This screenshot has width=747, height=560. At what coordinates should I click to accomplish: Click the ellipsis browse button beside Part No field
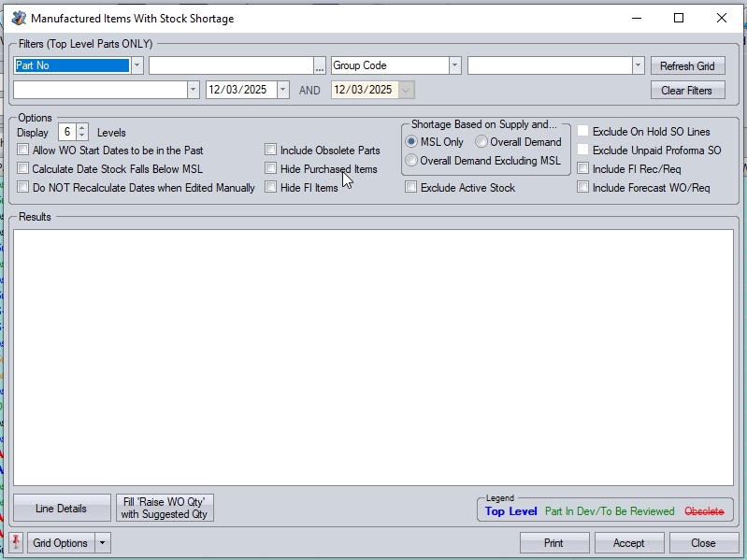[x=320, y=66]
